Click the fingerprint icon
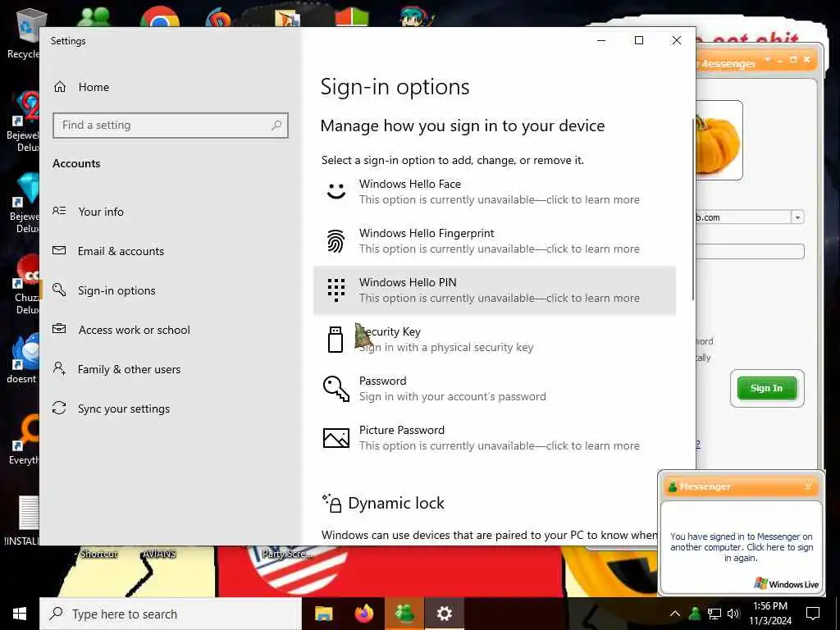 point(336,241)
